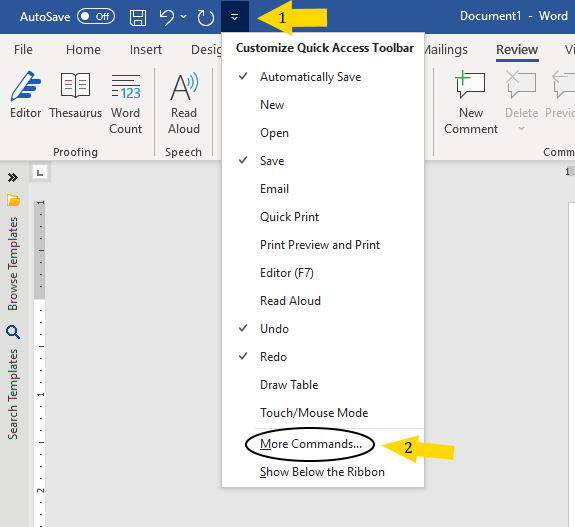The height and width of the screenshot is (527, 575).
Task: Switch to the Home tab
Action: tap(83, 50)
